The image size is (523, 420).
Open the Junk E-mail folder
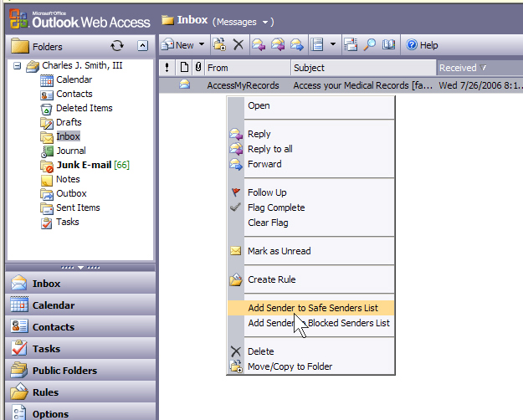coord(85,165)
